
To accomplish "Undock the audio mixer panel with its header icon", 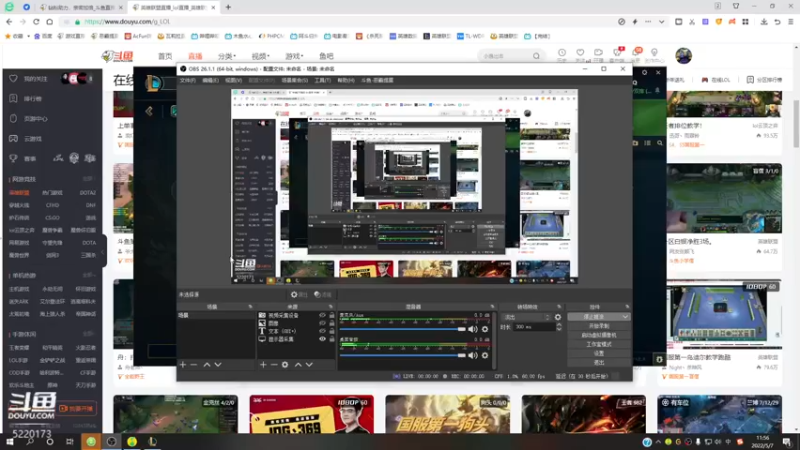I will 492,307.
